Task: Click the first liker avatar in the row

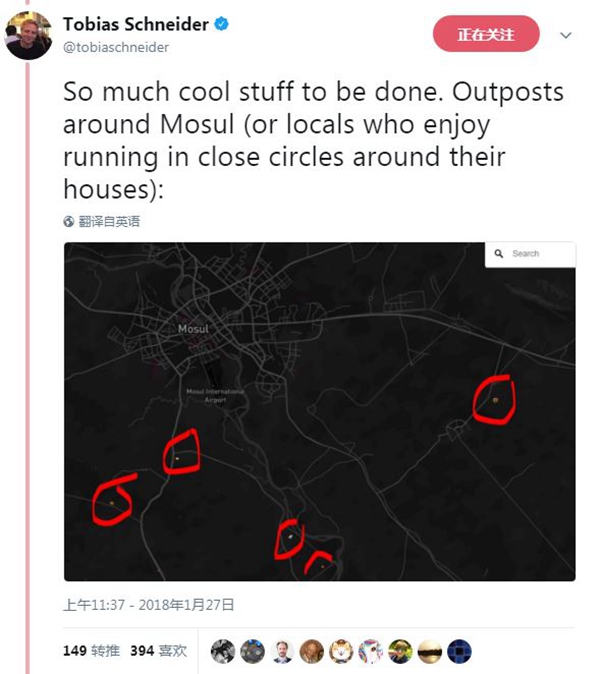Action: coord(223,651)
